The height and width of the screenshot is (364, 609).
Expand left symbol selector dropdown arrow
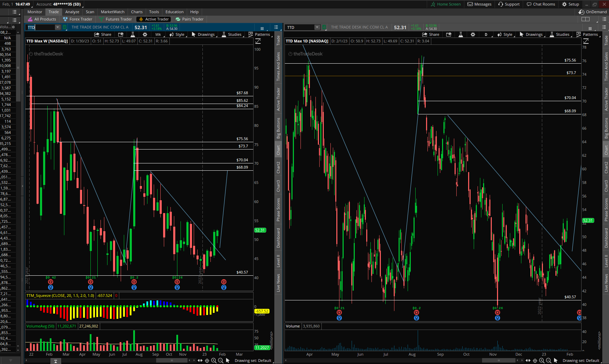pyautogui.click(x=58, y=27)
